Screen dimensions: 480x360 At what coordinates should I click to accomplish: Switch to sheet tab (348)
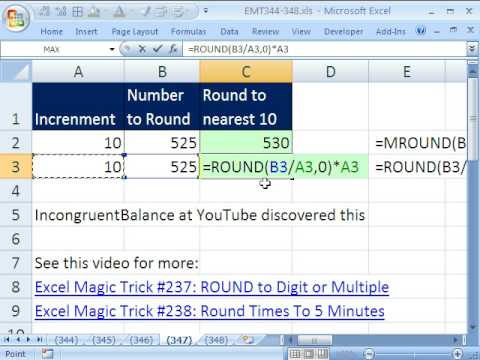[x=217, y=340]
